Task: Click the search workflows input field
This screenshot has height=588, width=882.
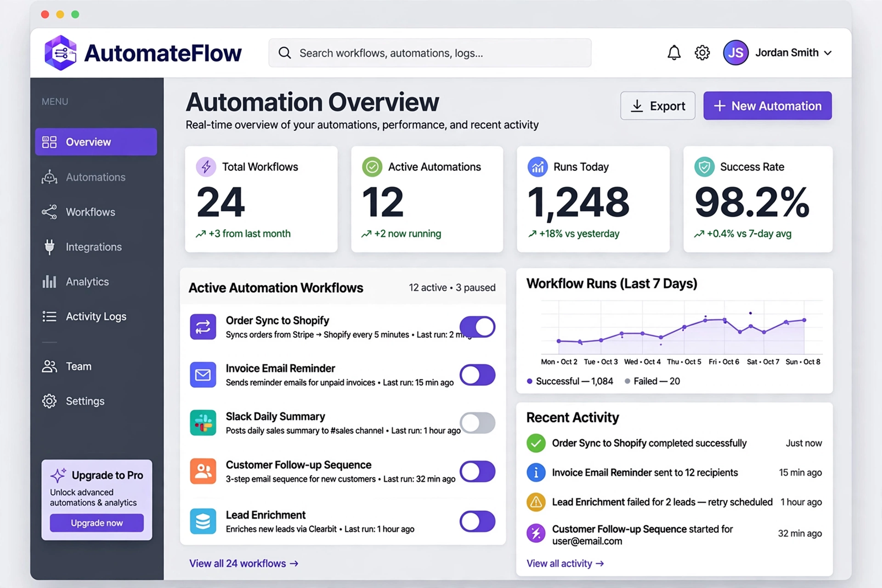Action: click(430, 53)
